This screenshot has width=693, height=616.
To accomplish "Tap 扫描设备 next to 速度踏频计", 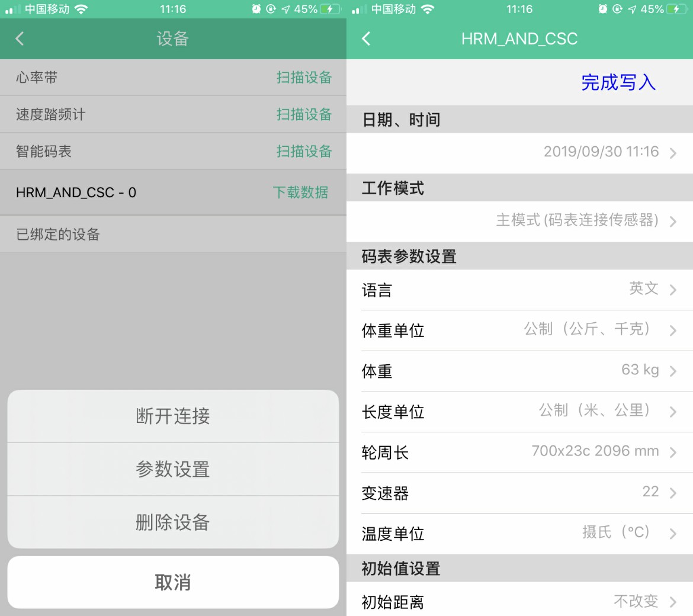I will click(x=304, y=114).
